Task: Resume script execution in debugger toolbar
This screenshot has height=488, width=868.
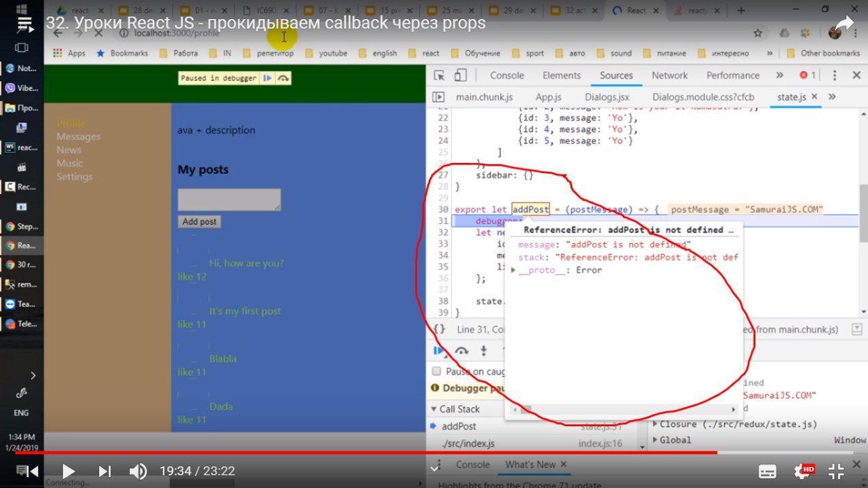Action: coord(439,351)
